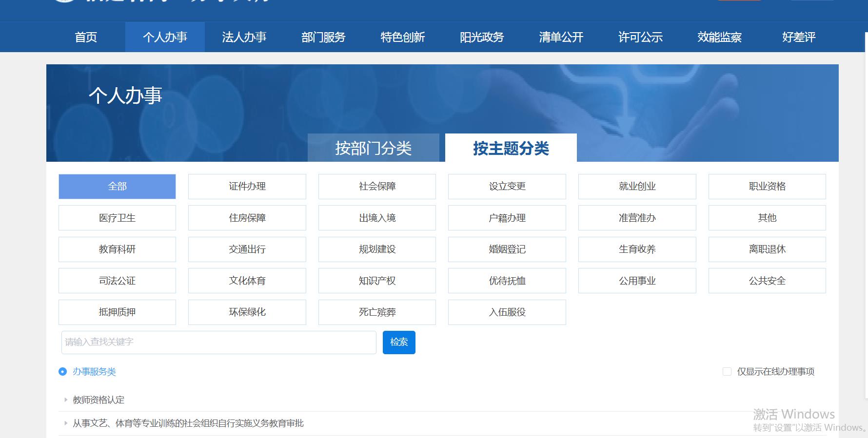Select the 职业资格 category
868x438 pixels.
[x=767, y=187]
